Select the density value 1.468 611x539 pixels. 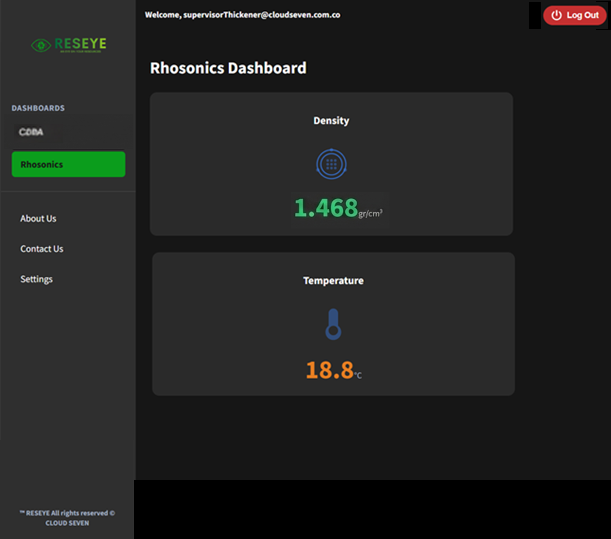tap(326, 208)
